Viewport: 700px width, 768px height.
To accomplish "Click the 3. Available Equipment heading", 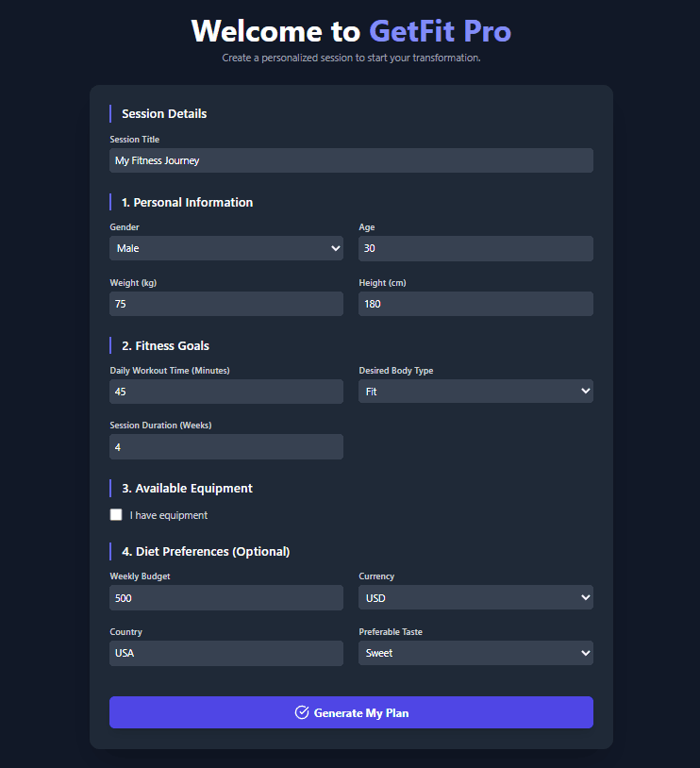I will 187,489.
